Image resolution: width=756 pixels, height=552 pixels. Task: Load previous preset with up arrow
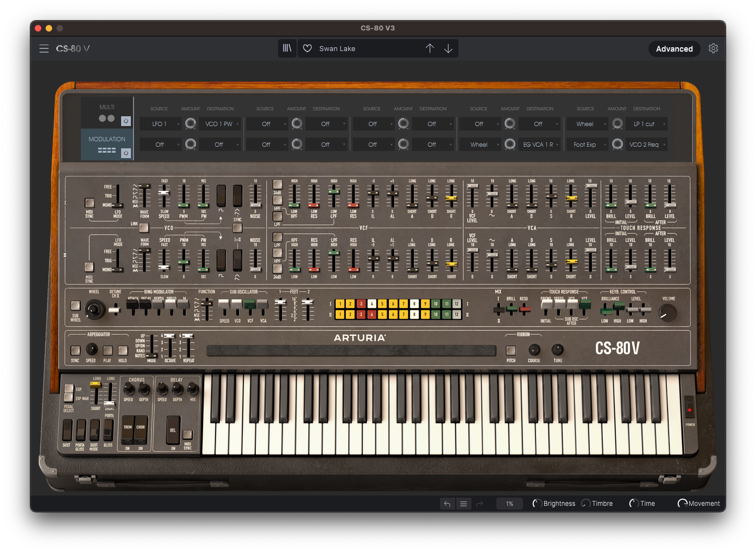430,48
